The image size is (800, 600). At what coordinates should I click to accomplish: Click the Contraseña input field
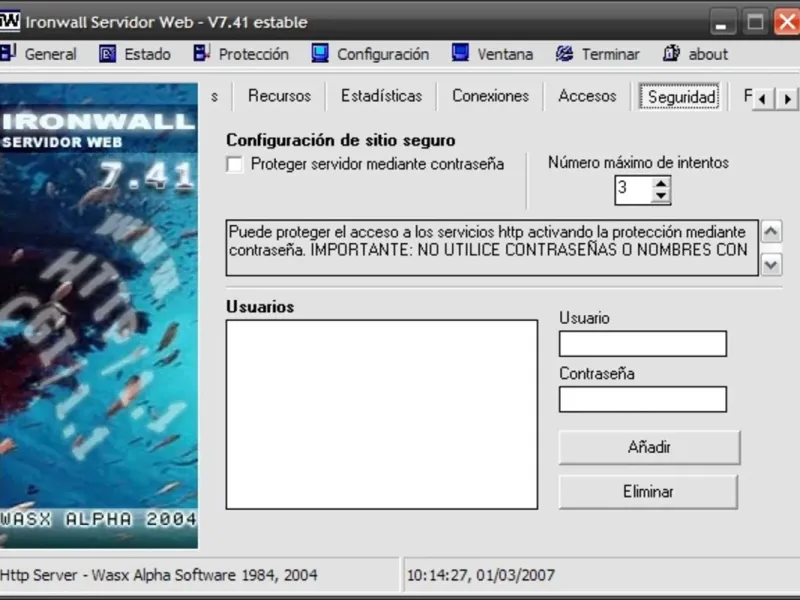coord(642,399)
